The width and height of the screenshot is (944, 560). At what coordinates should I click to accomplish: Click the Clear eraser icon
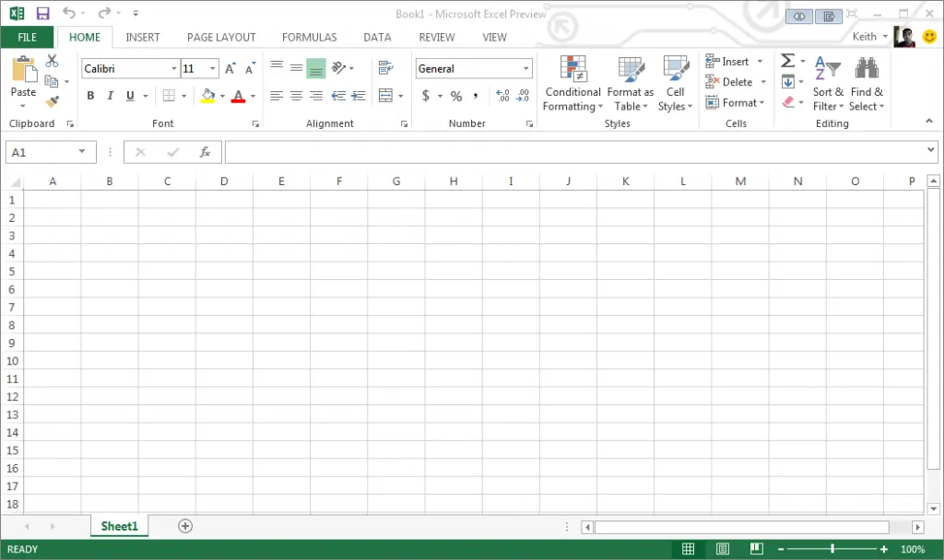click(x=788, y=102)
